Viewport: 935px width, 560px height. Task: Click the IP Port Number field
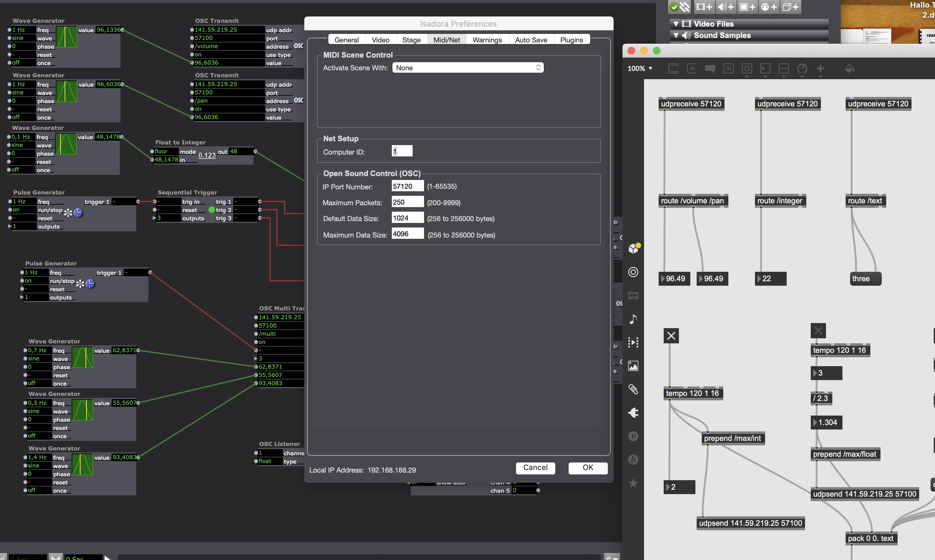[408, 187]
